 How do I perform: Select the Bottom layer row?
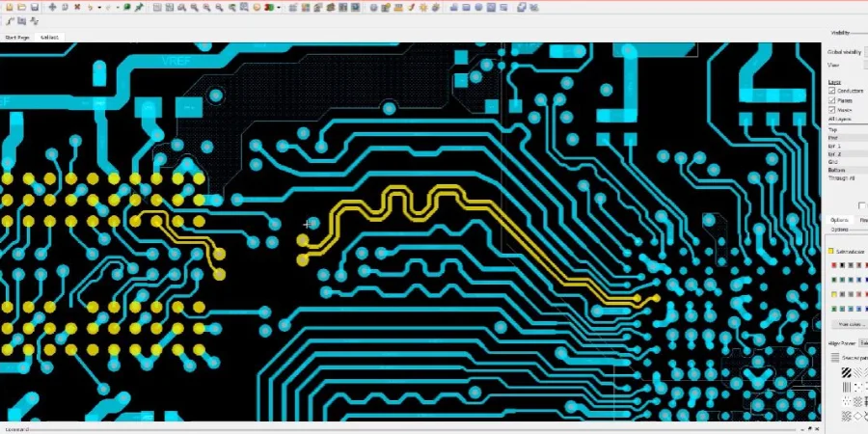click(847, 170)
